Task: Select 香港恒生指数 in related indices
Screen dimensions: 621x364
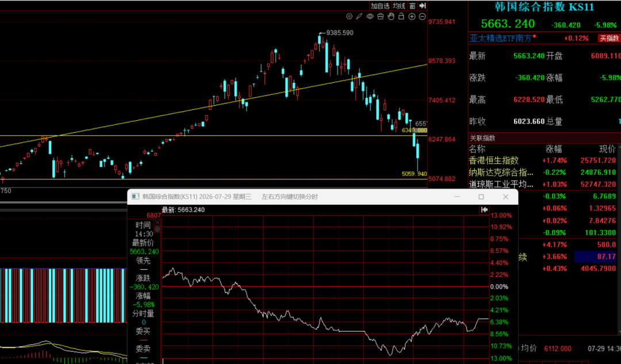Action: pyautogui.click(x=493, y=160)
